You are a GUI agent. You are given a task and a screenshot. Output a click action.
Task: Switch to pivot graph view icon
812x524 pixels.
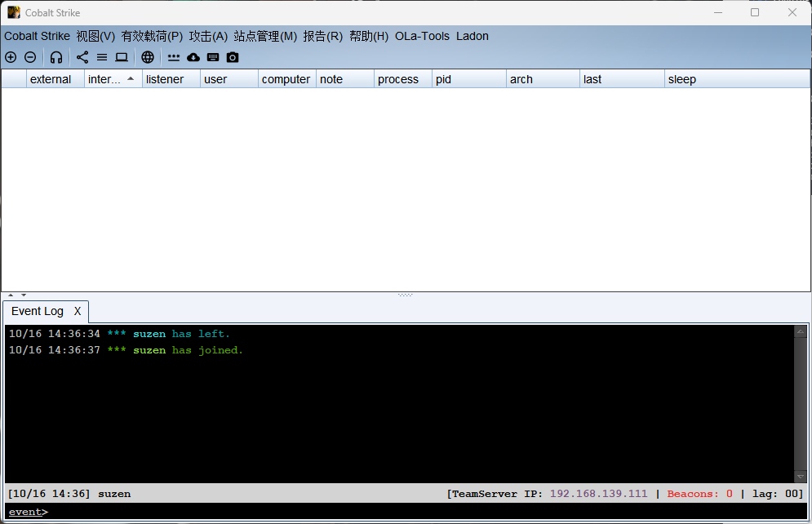(x=82, y=57)
